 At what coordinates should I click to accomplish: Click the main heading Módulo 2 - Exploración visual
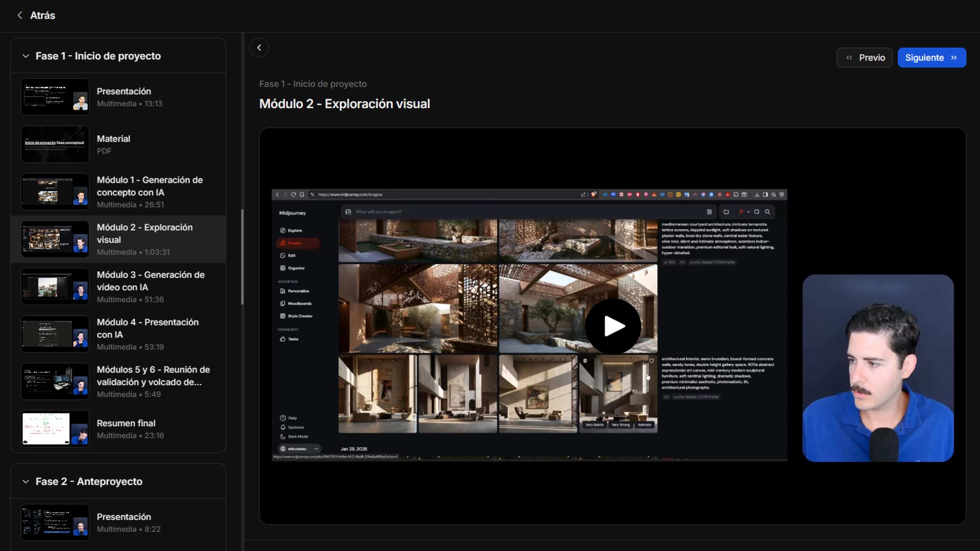345,104
